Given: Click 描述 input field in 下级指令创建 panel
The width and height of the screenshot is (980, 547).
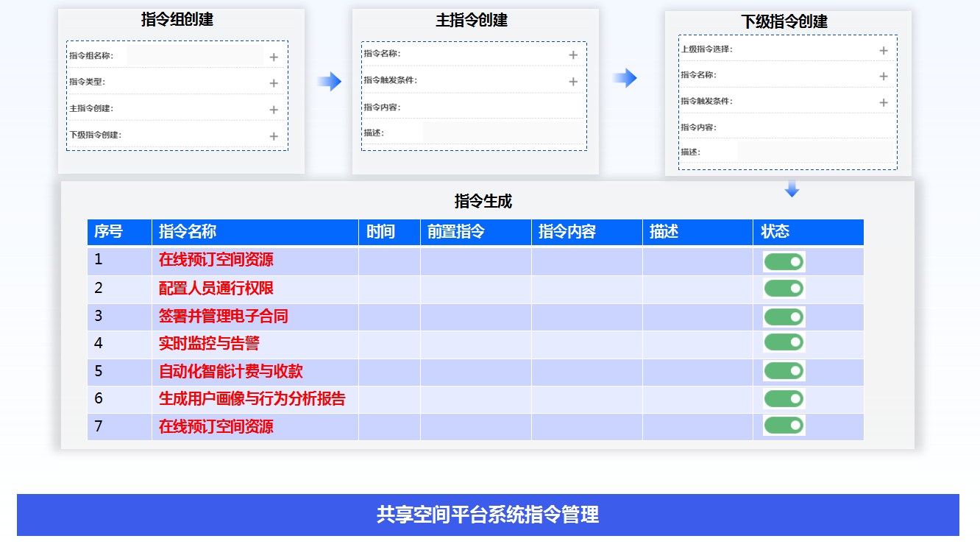Looking at the screenshot, I should (815, 152).
